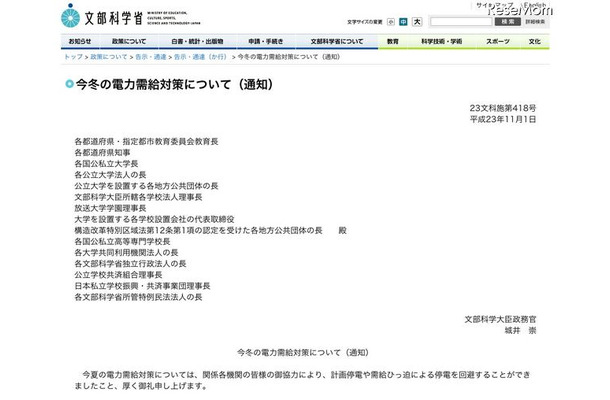Open the 詳細検索 advanced search link
Image resolution: width=610 pixels, height=400 pixels.
(x=535, y=22)
